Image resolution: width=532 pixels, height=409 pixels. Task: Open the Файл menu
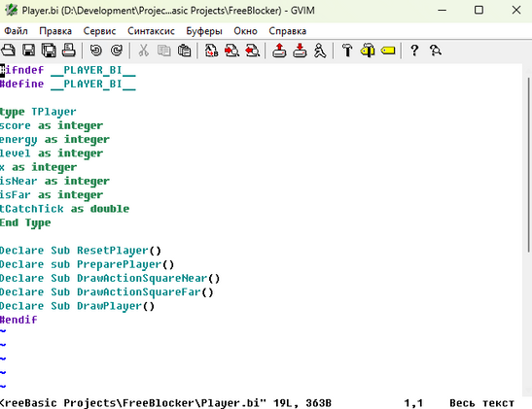coord(16,31)
